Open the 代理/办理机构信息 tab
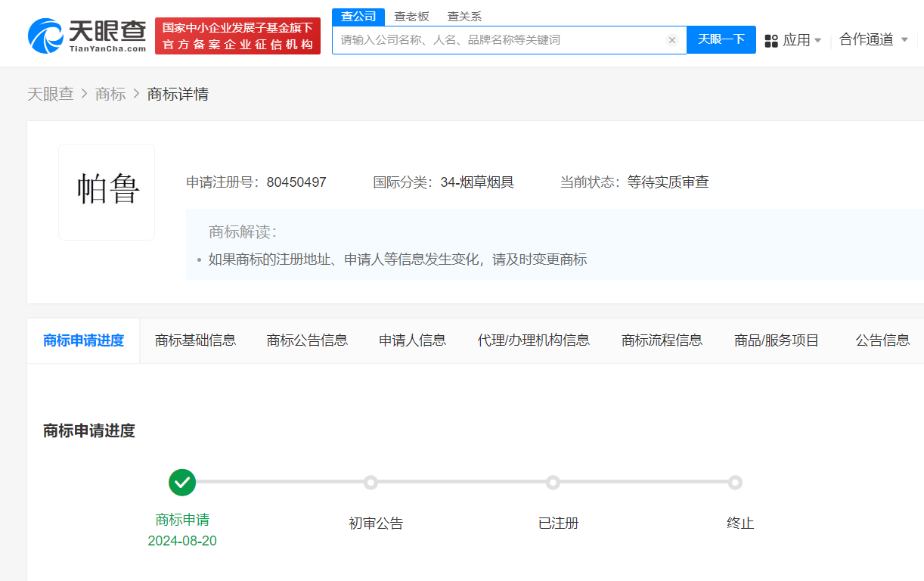The width and height of the screenshot is (924, 581). pyautogui.click(x=535, y=340)
